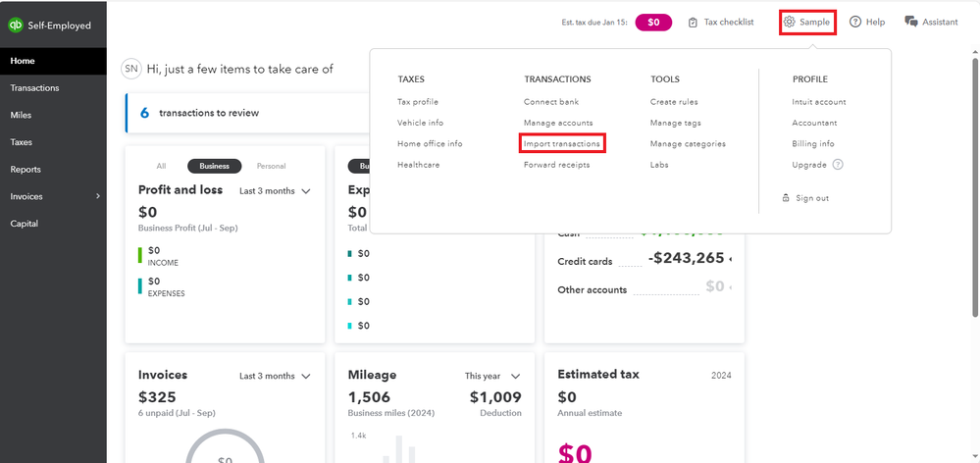Open the Assistant chat icon
980x463 pixels.
click(x=911, y=22)
